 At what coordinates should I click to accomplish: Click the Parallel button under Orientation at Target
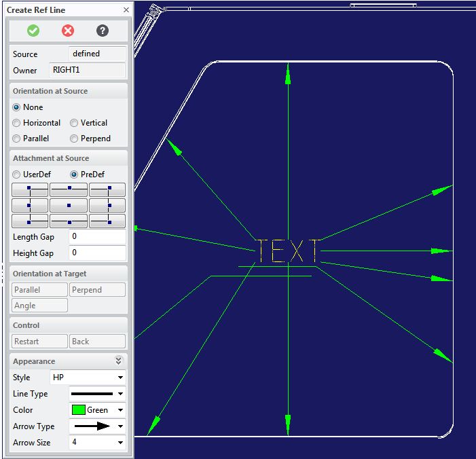tap(40, 290)
